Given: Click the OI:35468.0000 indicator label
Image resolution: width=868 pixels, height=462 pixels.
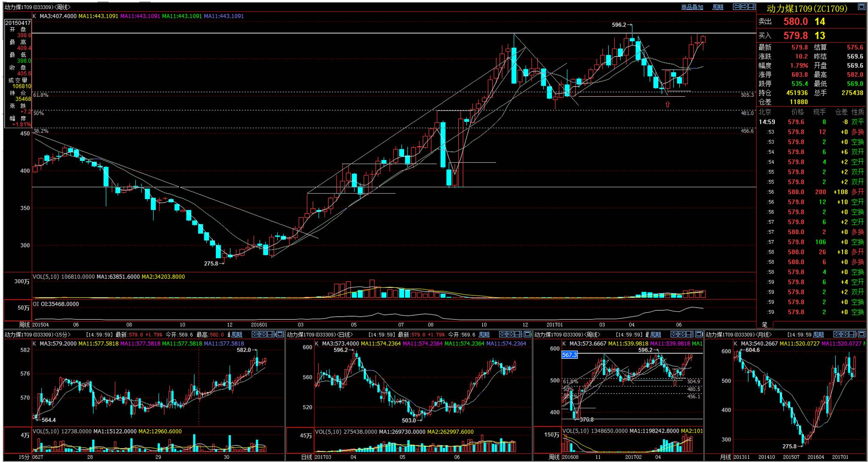Looking at the screenshot, I should point(60,304).
